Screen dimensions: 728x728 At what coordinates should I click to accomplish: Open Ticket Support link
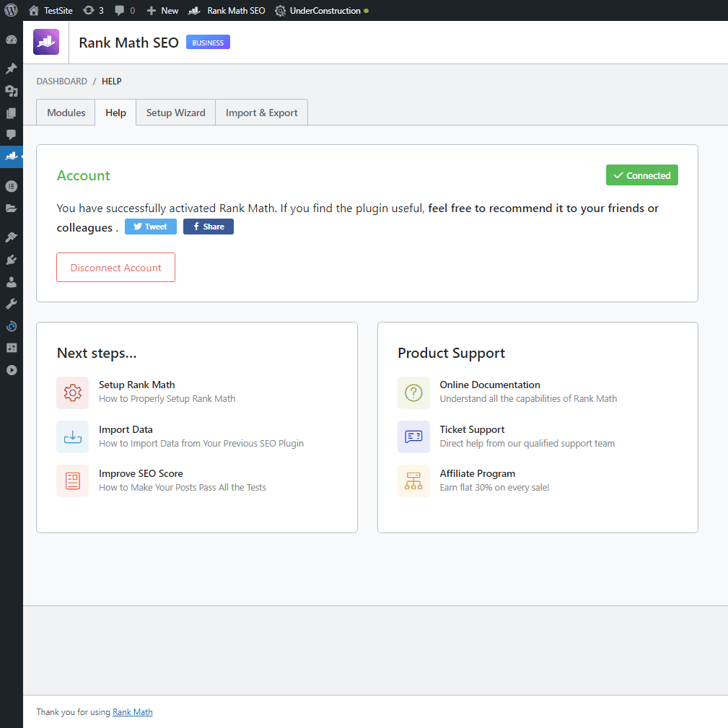coord(472,429)
